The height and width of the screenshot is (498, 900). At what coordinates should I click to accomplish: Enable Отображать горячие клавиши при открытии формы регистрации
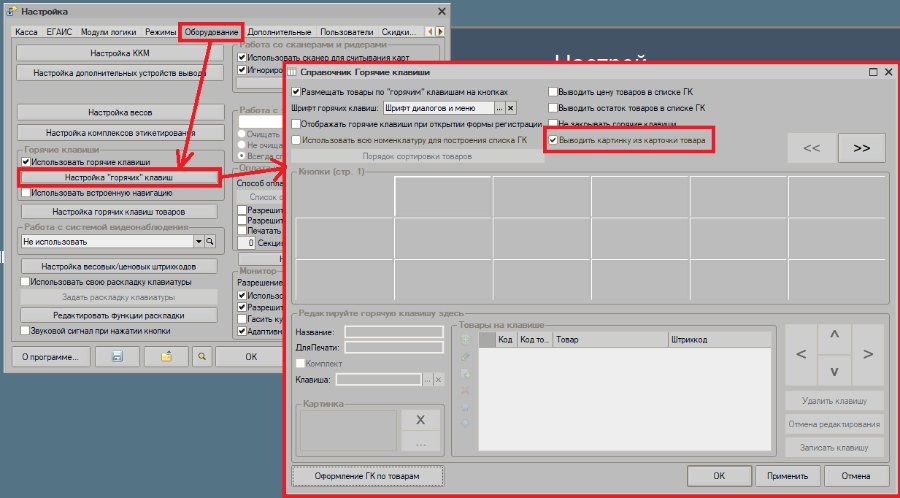tap(296, 124)
